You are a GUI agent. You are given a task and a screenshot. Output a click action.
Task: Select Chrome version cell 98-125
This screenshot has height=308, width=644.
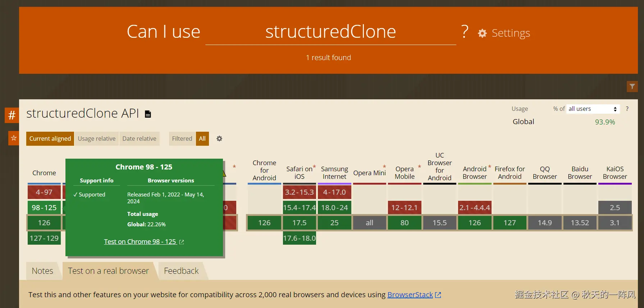[44, 208]
